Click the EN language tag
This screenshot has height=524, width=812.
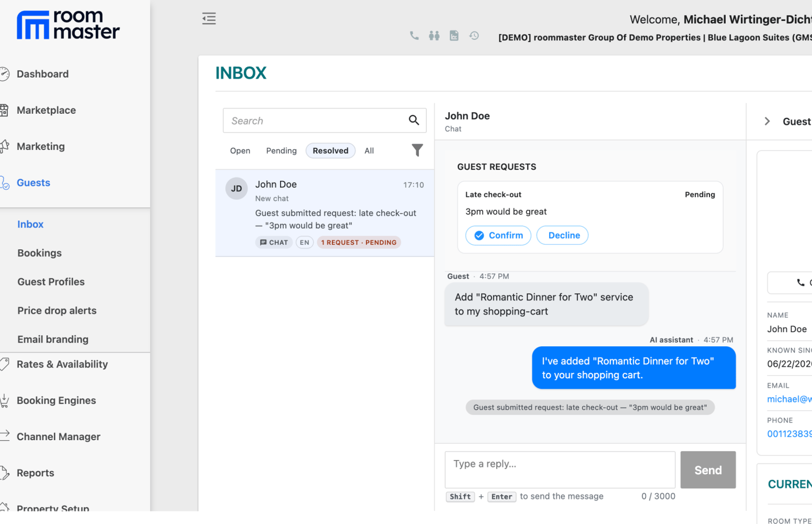pos(304,243)
